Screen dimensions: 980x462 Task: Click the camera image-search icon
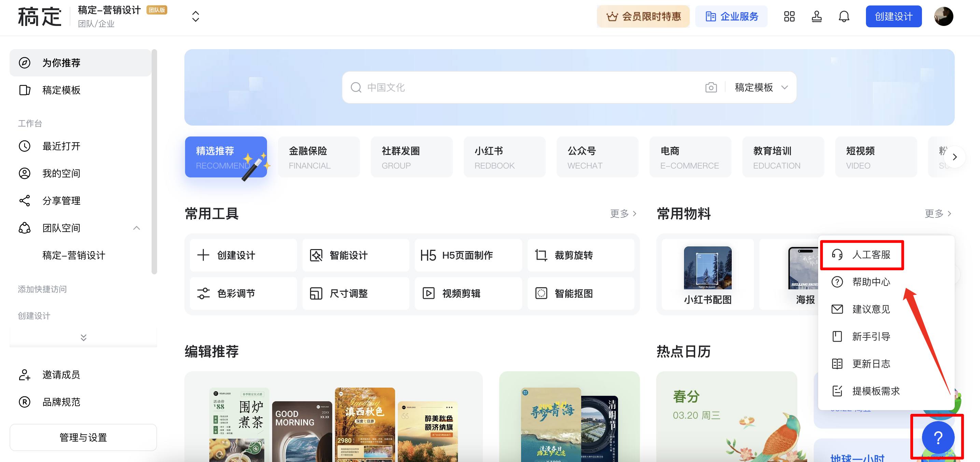tap(711, 87)
